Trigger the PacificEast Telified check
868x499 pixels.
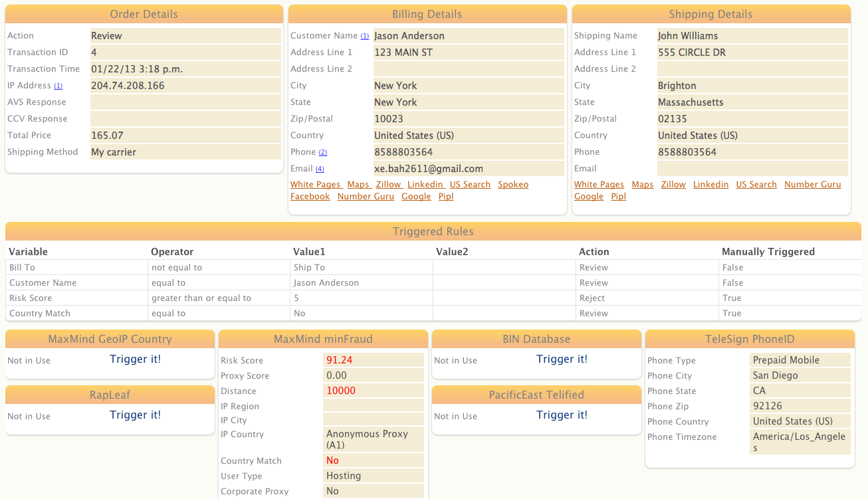tap(562, 415)
